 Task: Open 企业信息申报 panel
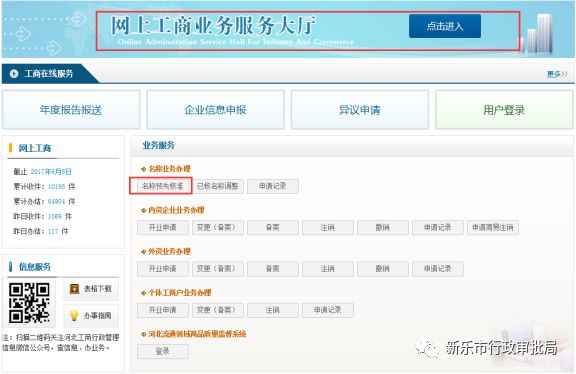(215, 110)
